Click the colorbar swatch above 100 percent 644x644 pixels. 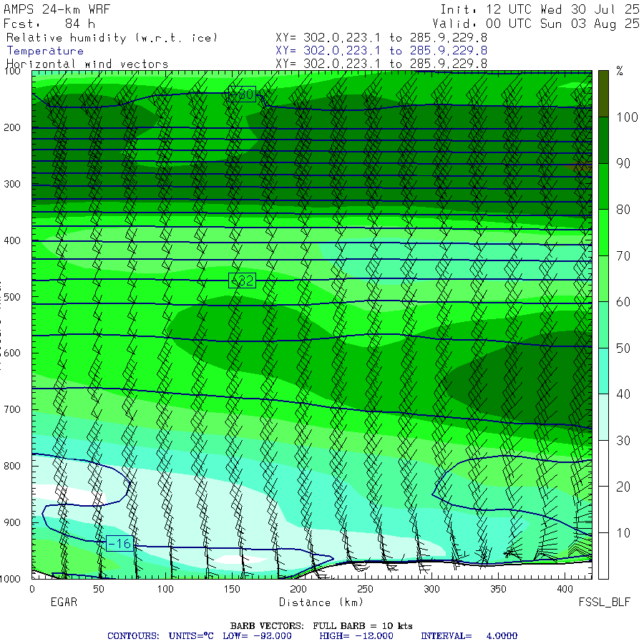tap(603, 94)
